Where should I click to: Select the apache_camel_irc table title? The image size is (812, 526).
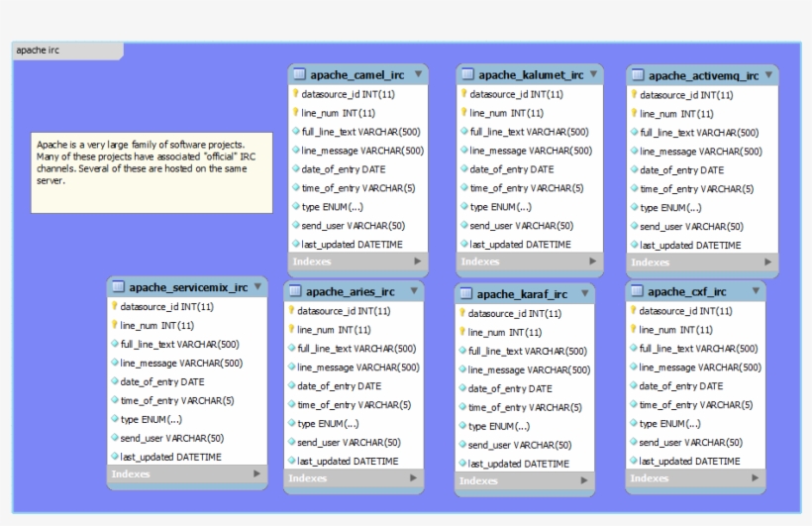[x=357, y=75]
